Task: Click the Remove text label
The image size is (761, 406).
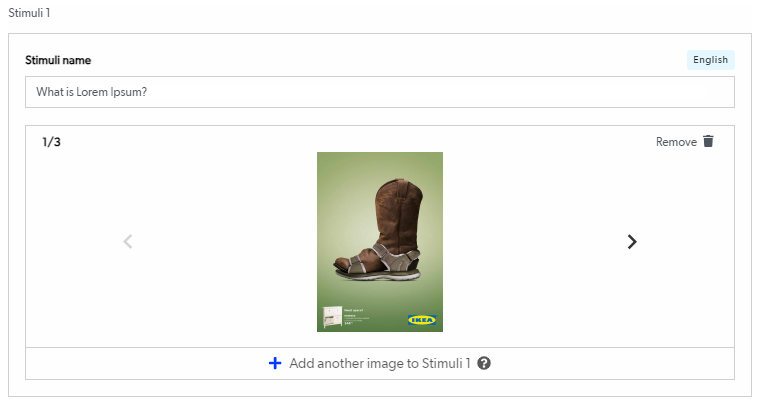Action: [676, 142]
